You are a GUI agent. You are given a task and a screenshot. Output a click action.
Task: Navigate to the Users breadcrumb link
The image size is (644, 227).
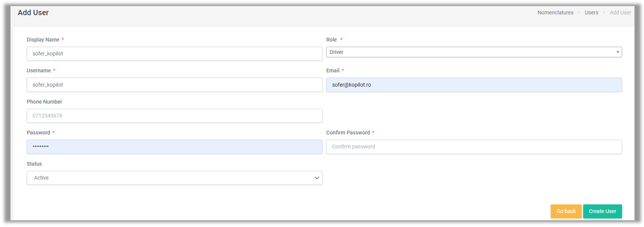(x=591, y=13)
